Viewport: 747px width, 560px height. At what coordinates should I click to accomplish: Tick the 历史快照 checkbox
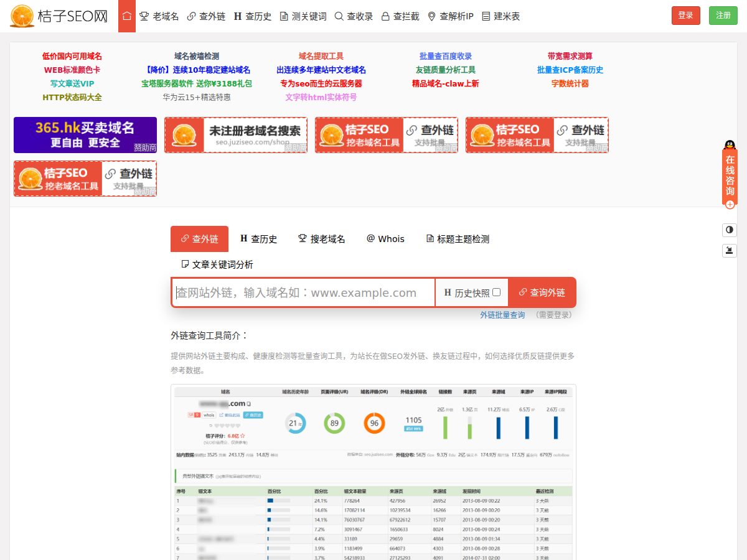click(496, 292)
